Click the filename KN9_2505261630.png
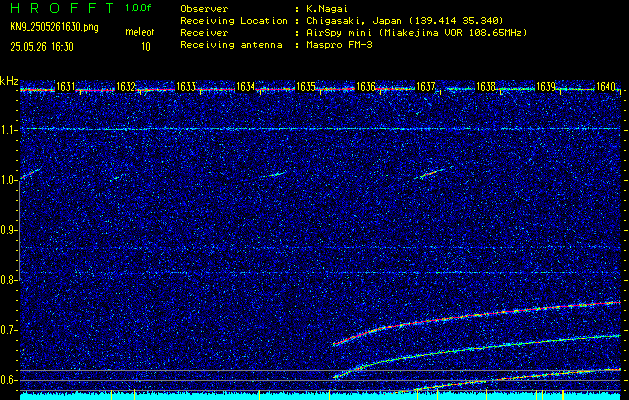The image size is (629, 400). click(54, 27)
